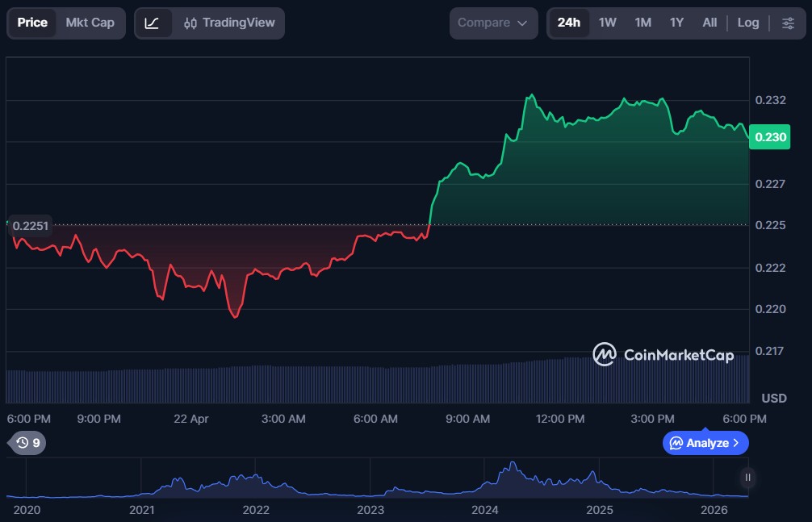Switch chart to Price view

coord(32,23)
